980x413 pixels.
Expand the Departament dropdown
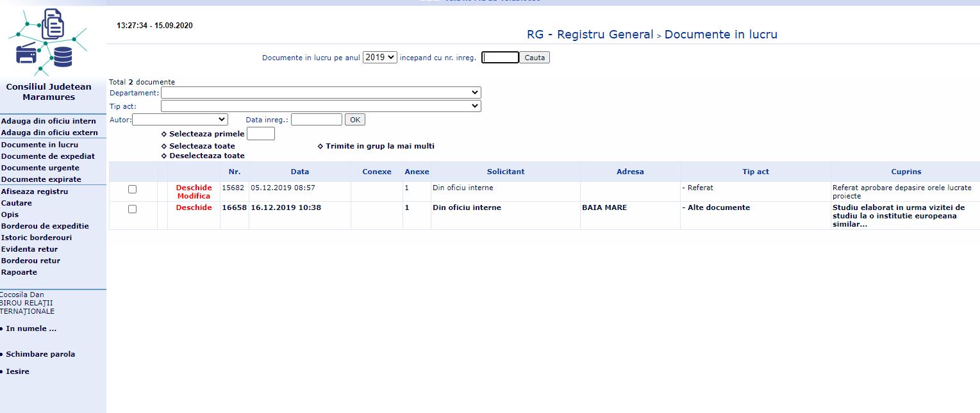click(x=320, y=93)
